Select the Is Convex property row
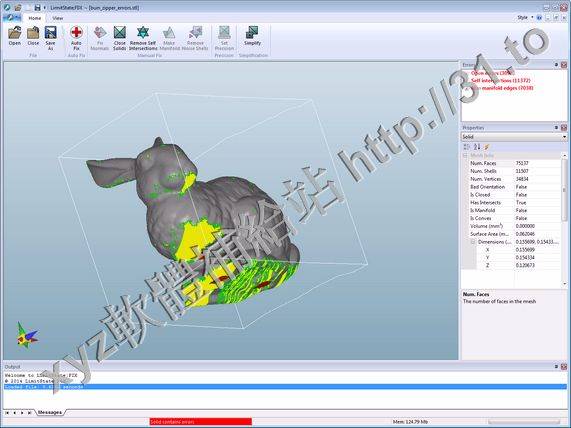 tap(515, 218)
